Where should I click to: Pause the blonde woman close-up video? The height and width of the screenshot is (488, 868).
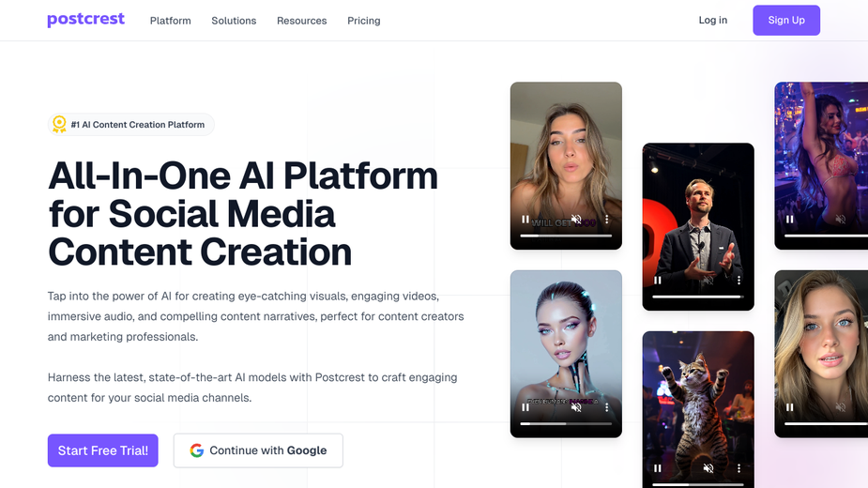click(x=789, y=407)
